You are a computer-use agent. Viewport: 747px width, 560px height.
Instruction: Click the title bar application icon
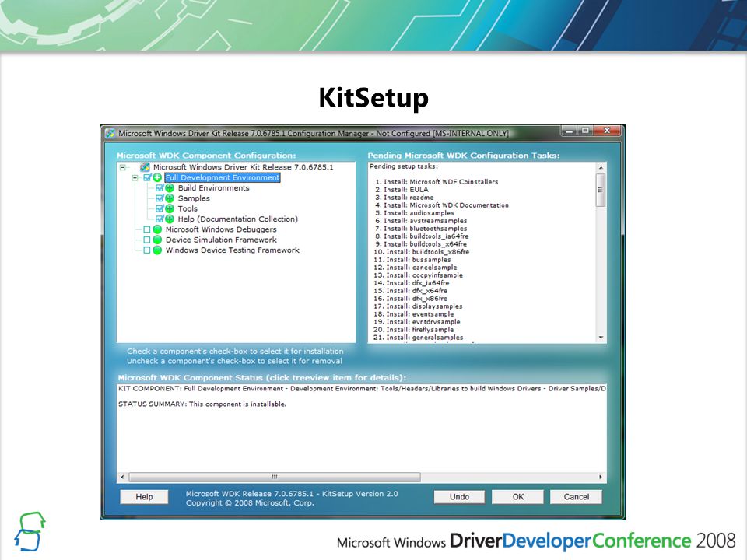click(x=110, y=133)
